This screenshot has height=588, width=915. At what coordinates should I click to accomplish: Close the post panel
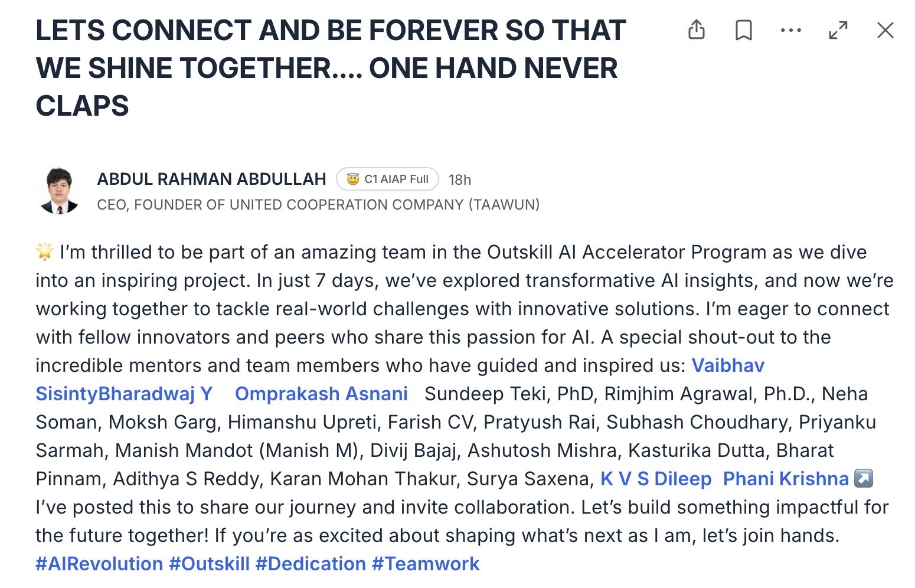pyautogui.click(x=885, y=30)
